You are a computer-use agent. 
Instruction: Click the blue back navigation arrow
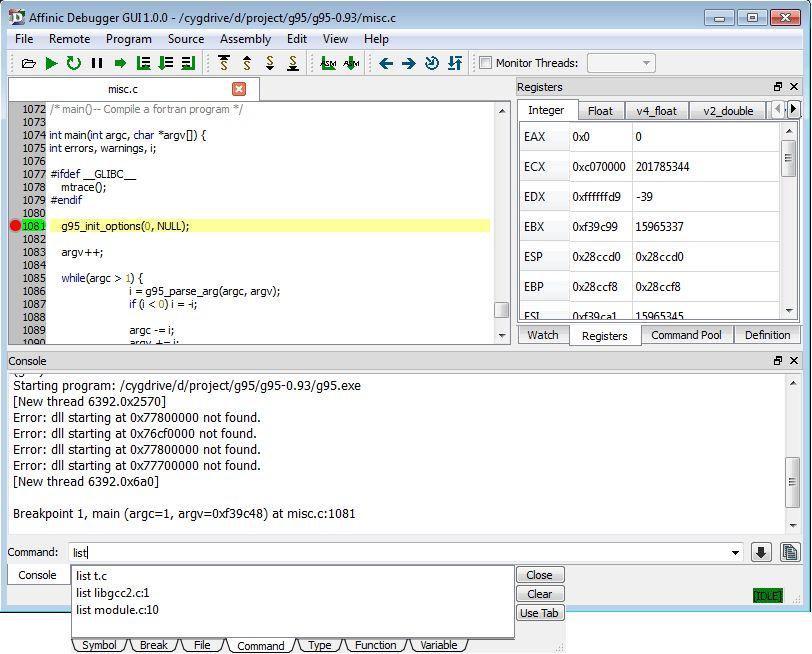click(x=386, y=63)
